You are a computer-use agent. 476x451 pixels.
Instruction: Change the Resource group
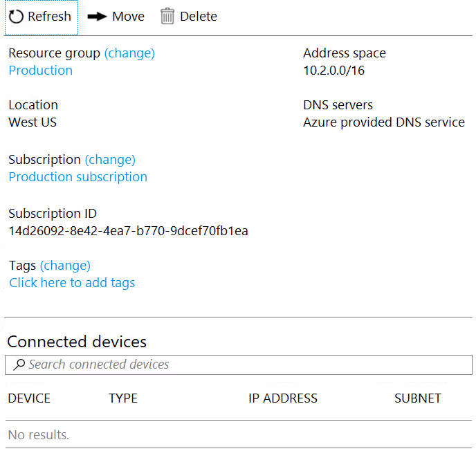(x=129, y=53)
